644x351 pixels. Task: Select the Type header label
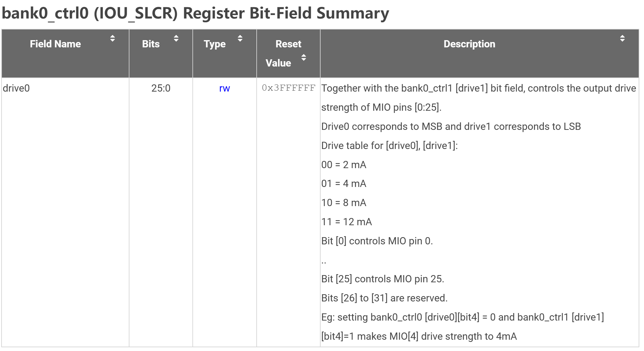tap(214, 44)
